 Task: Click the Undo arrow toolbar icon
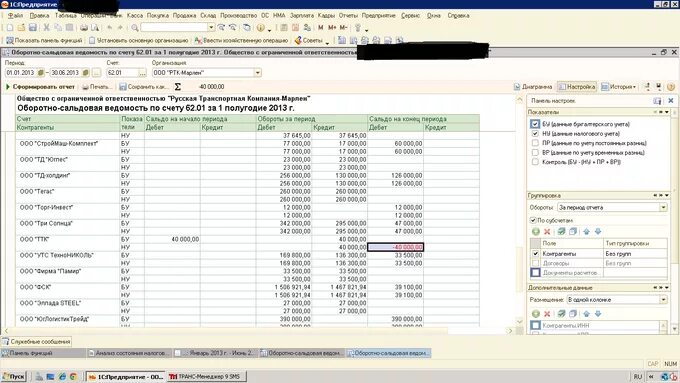pos(110,28)
